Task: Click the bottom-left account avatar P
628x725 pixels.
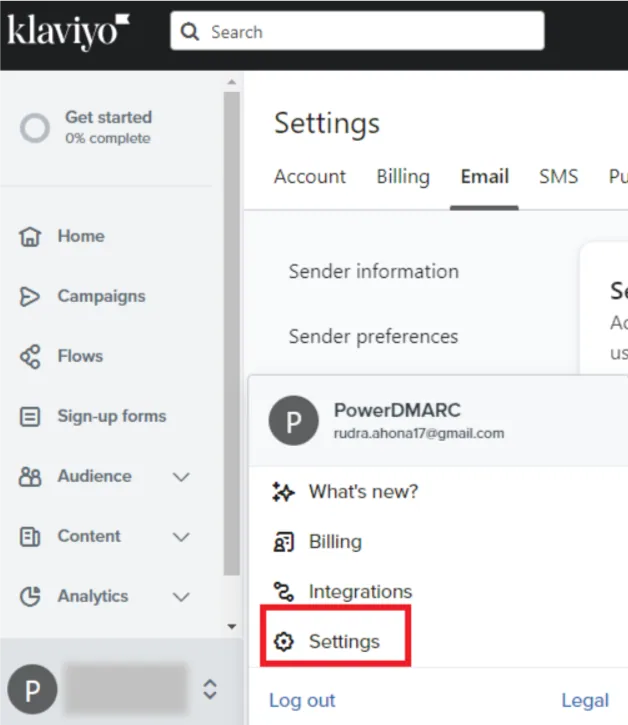Action: coord(32,689)
